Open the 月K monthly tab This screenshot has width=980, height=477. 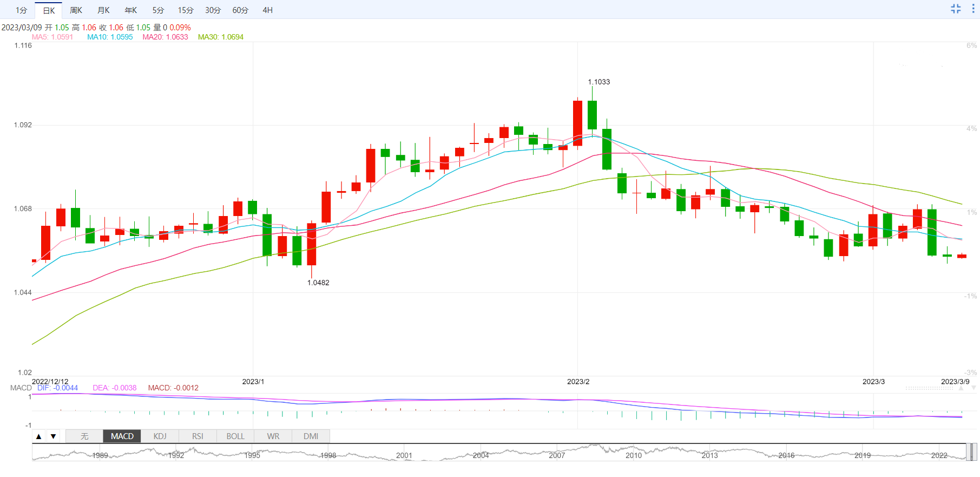pyautogui.click(x=103, y=10)
